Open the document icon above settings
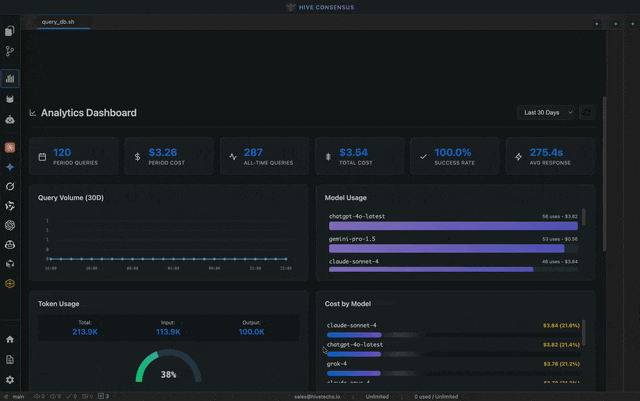This screenshot has width=640, height=401. tap(10, 359)
